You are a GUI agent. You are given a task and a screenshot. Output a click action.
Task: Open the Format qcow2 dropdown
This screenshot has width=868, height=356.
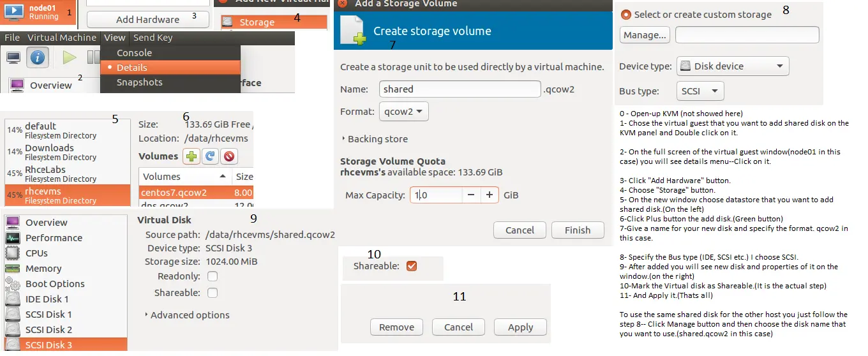403,112
